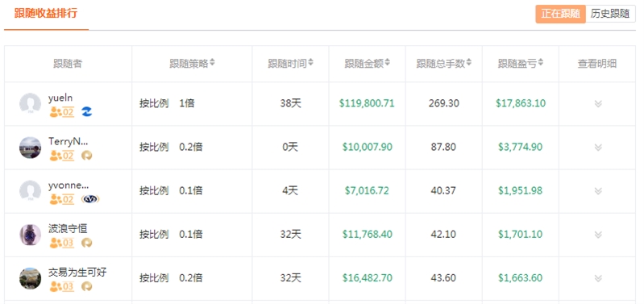Click 波浪守恒 gold broker logo icon

(87, 243)
